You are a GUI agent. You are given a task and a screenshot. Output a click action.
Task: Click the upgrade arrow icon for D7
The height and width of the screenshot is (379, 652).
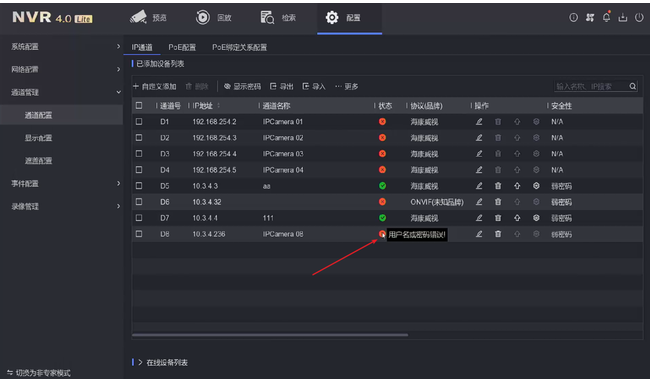[x=517, y=218]
